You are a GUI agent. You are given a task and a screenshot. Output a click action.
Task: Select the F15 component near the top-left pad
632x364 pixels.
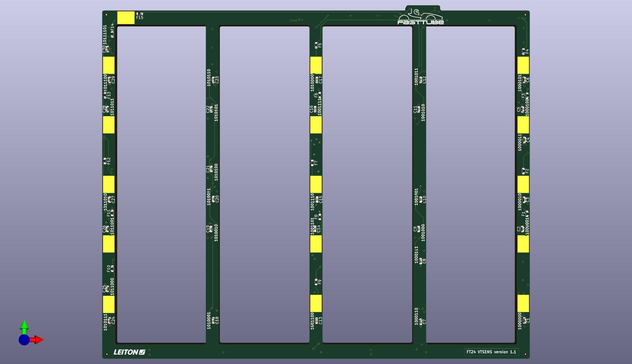(139, 14)
